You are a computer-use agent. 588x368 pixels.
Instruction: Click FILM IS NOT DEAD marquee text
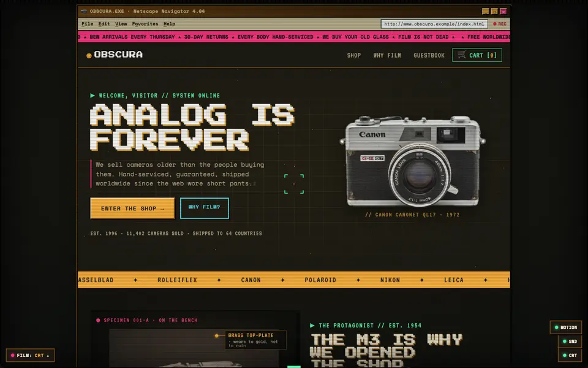point(423,37)
